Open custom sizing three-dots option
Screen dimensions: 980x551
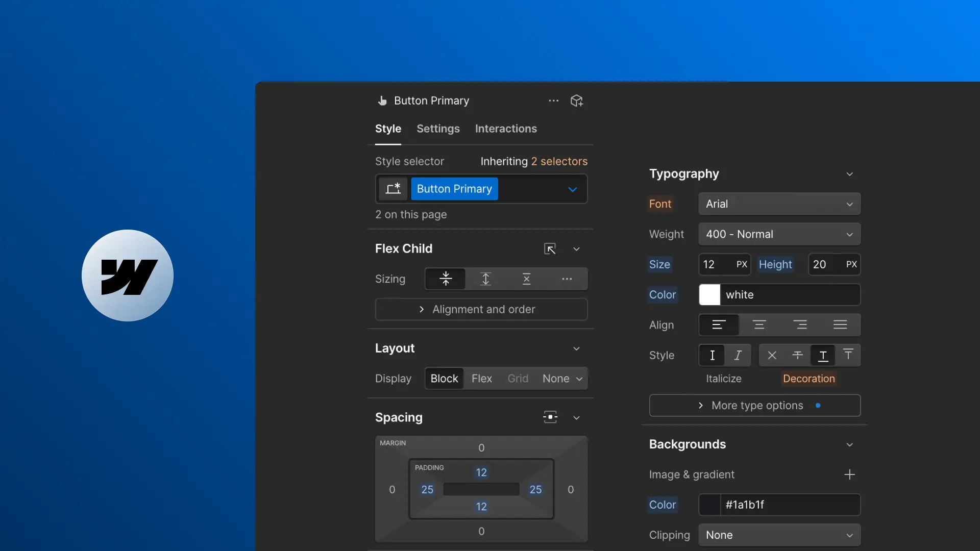pyautogui.click(x=567, y=279)
